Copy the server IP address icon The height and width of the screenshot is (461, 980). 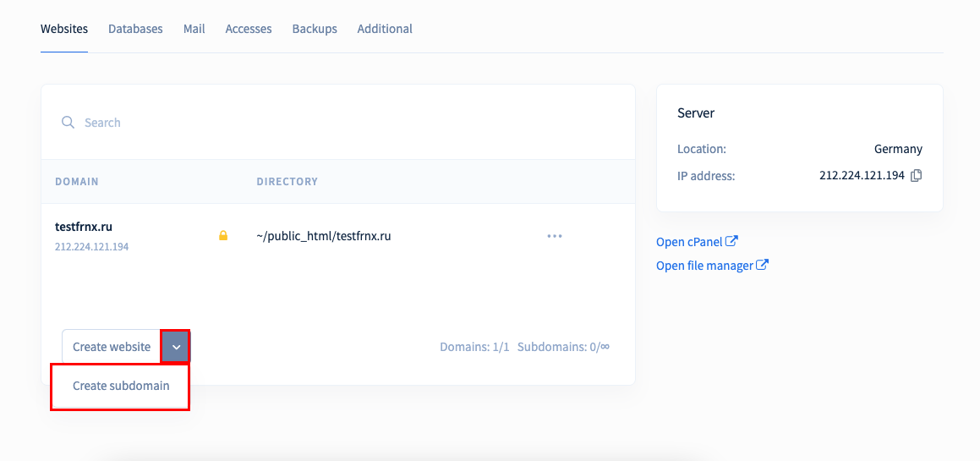pyautogui.click(x=917, y=176)
